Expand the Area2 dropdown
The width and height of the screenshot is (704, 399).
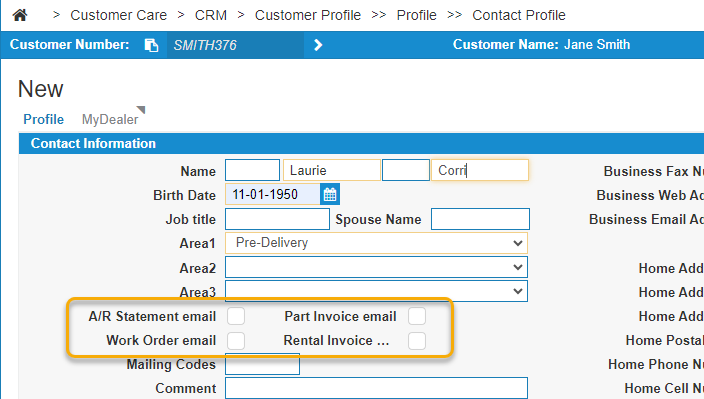coord(376,267)
